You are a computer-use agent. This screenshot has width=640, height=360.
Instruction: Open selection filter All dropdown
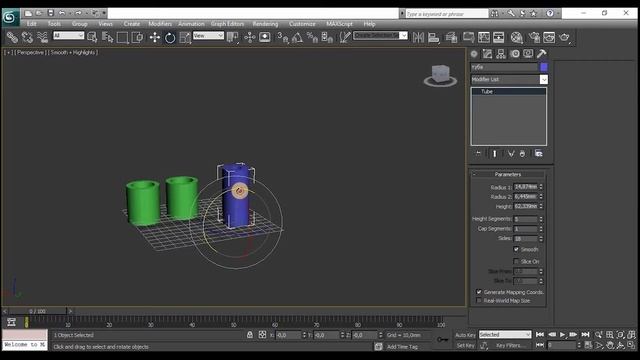(69, 36)
